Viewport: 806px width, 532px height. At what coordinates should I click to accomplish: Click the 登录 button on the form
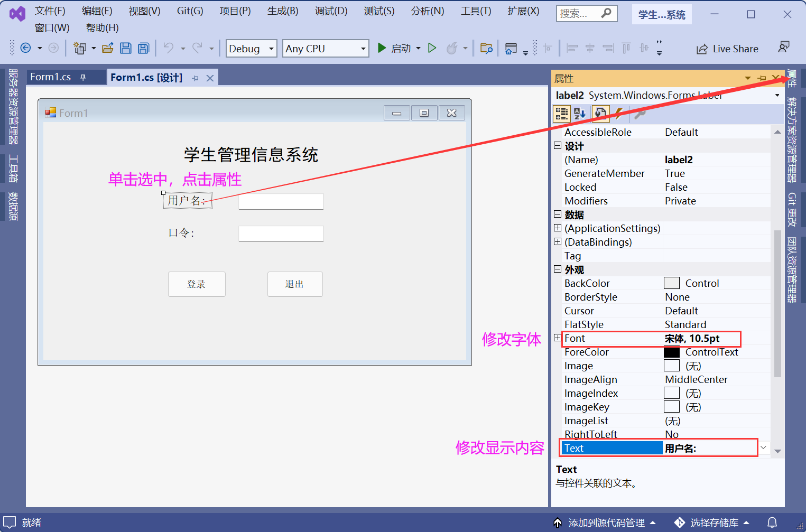[x=197, y=284]
